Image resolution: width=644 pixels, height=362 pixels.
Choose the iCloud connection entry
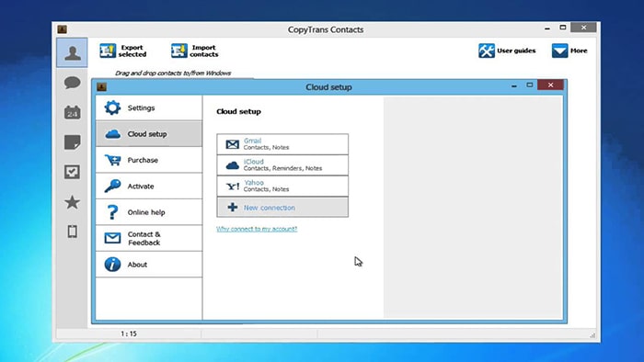[282, 164]
